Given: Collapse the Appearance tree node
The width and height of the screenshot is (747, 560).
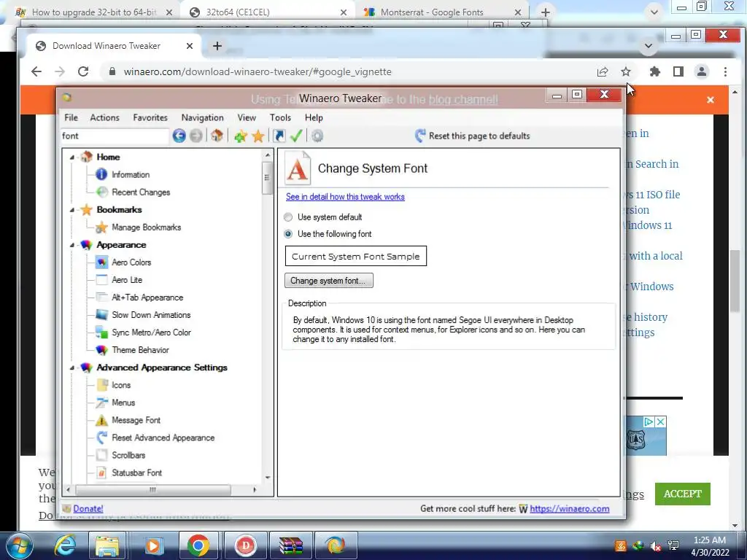Looking at the screenshot, I should [x=72, y=245].
